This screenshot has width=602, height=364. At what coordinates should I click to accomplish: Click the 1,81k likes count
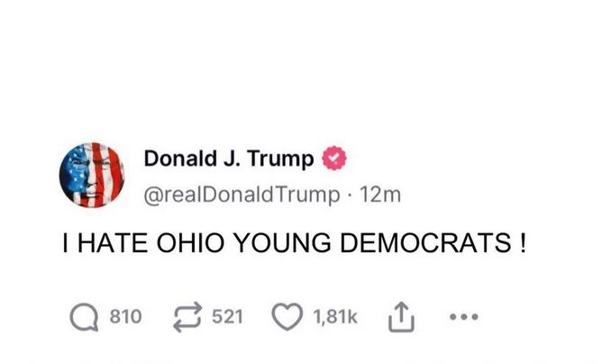(335, 317)
